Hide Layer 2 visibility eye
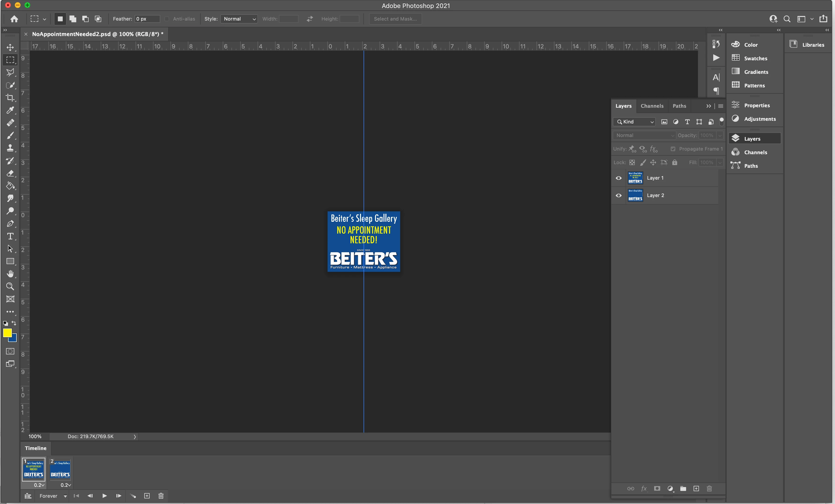 [619, 196]
